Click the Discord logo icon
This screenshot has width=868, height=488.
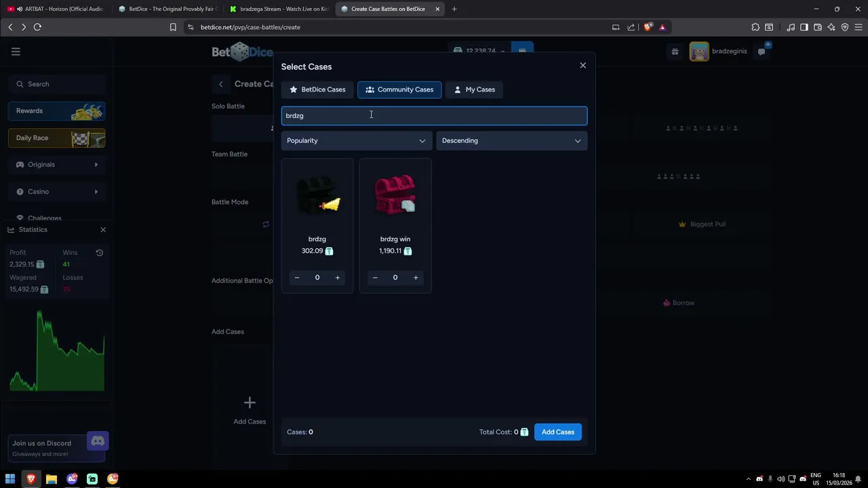[98, 442]
